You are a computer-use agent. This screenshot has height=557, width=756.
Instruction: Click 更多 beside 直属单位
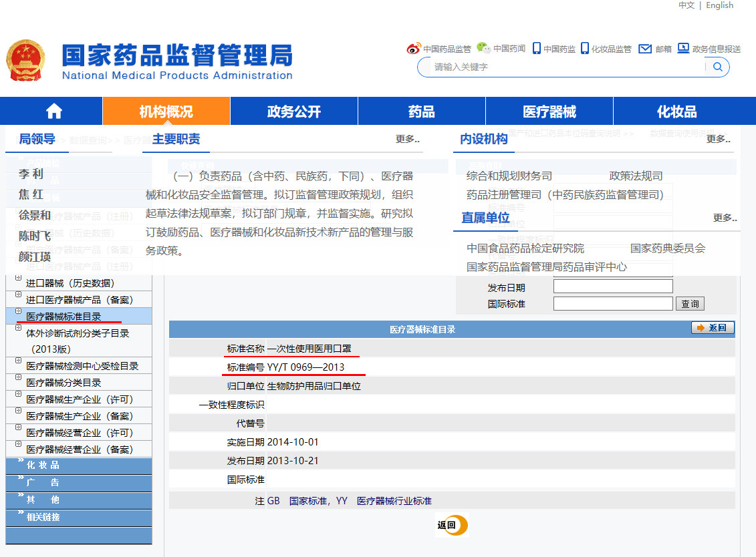(725, 218)
